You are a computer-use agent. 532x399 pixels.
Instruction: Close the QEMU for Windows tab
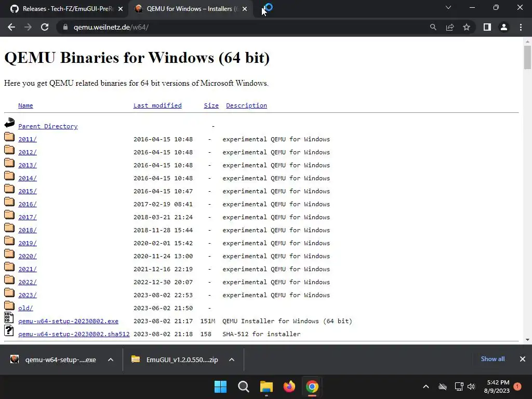[245, 9]
